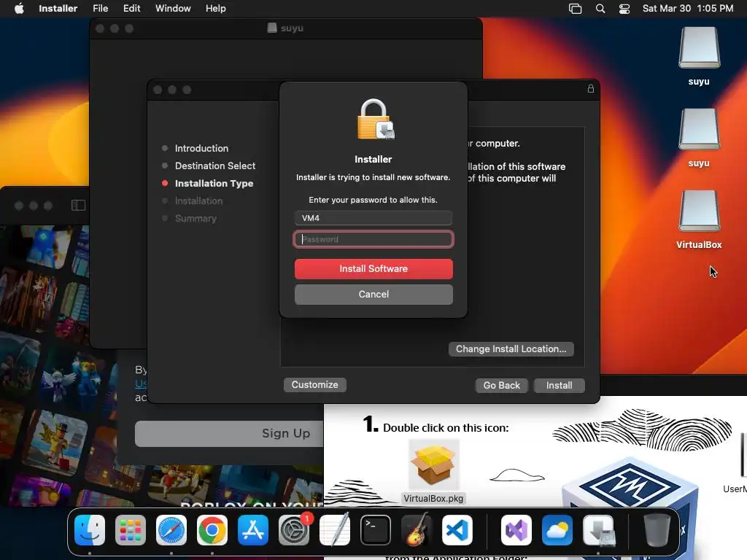Open Visual Studio from the Dock
This screenshot has width=747, height=560.
click(516, 530)
